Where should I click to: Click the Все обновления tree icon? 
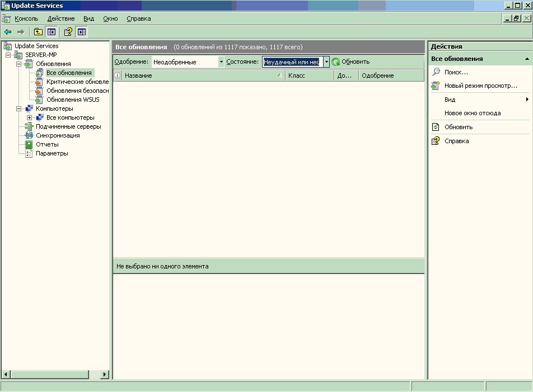(x=39, y=73)
